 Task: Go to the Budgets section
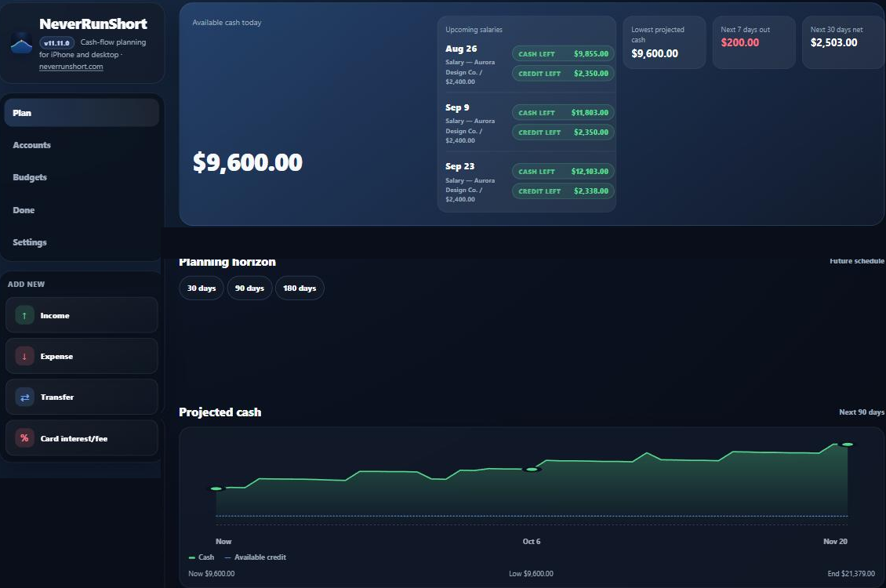(x=82, y=177)
